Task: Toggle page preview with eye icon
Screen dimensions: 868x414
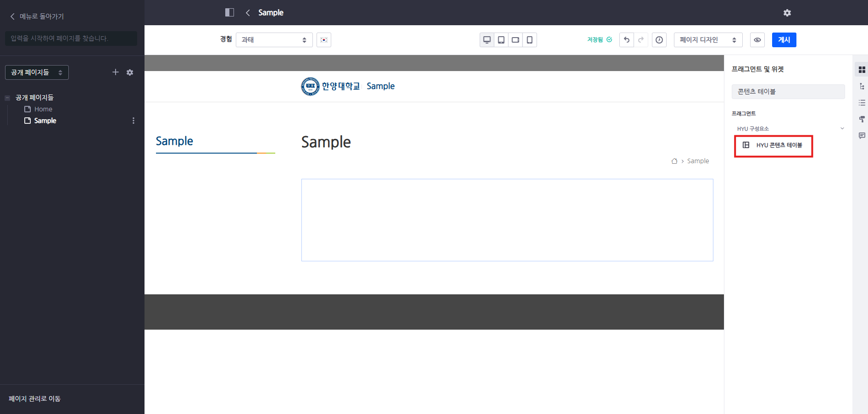Action: pos(757,40)
